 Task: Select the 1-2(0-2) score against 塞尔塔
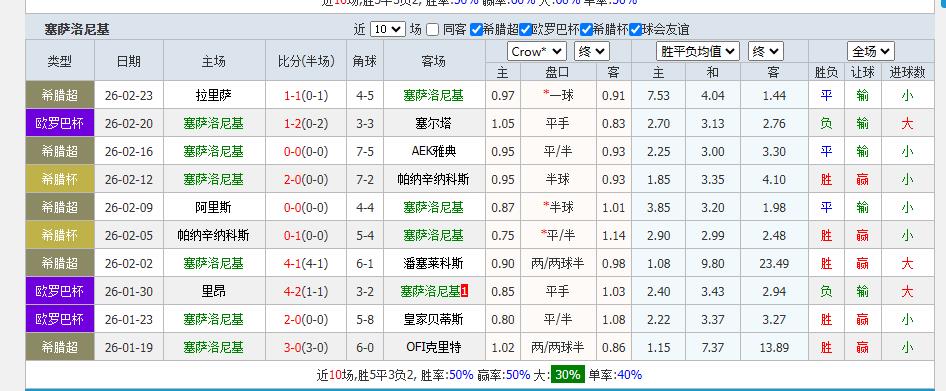[x=306, y=124]
